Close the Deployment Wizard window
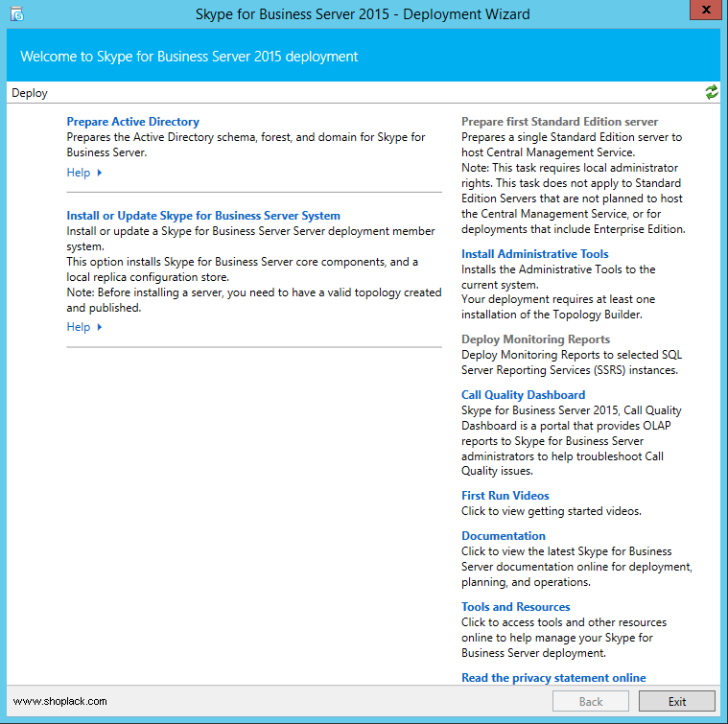This screenshot has width=728, height=724. click(706, 10)
